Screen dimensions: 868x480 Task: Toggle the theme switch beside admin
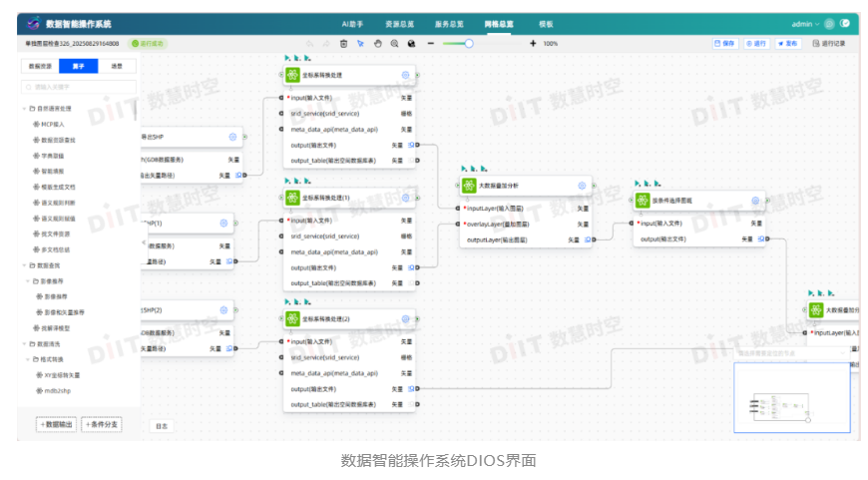(844, 23)
